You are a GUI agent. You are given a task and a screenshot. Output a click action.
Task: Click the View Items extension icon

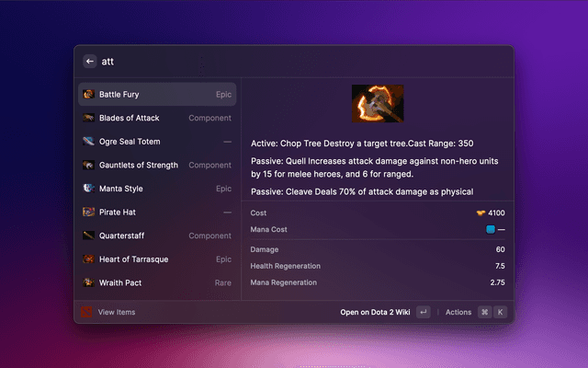(86, 312)
